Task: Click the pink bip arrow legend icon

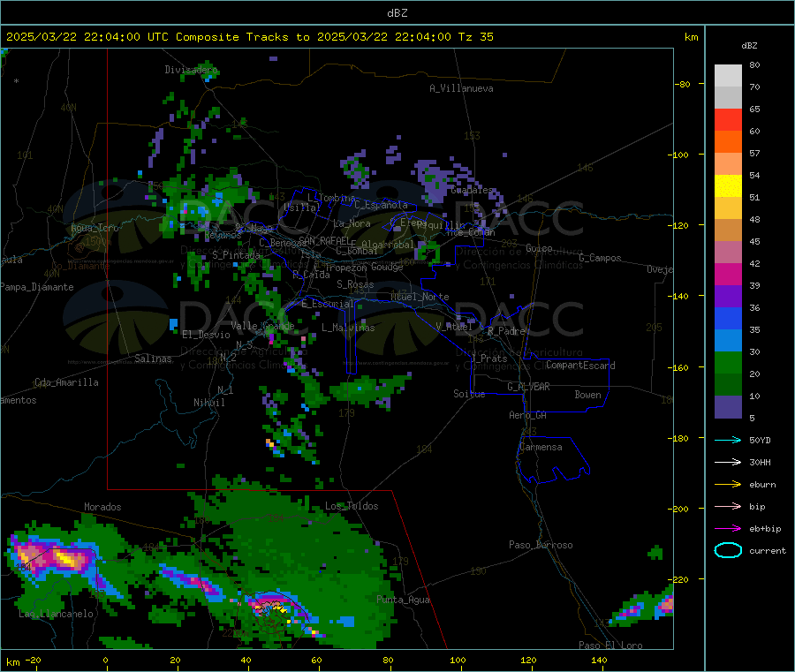Action: tap(728, 506)
